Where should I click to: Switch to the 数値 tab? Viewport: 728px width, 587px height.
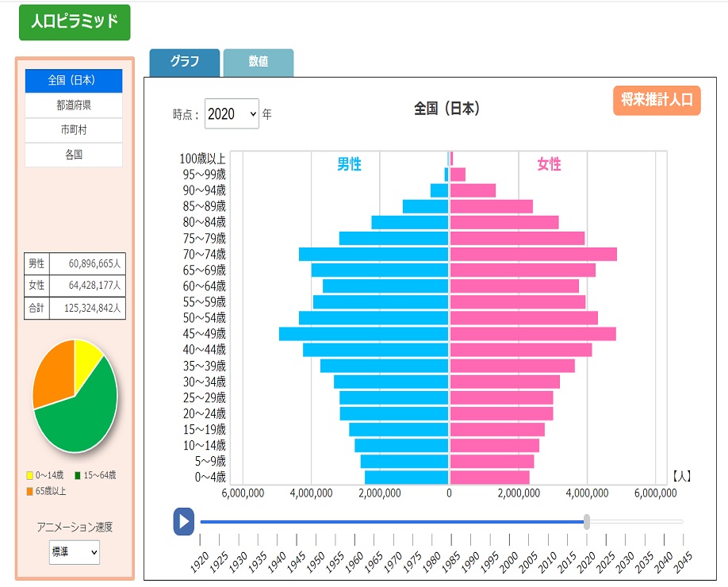[x=258, y=62]
